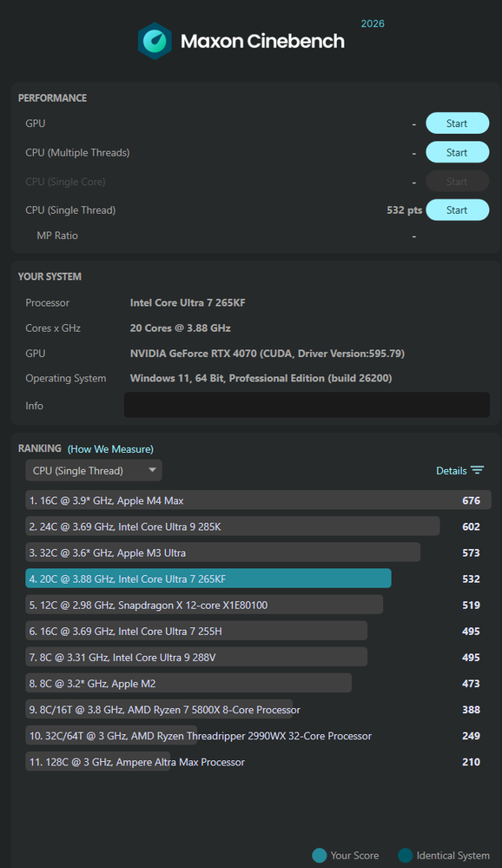
Task: Select the Snapdragon X 12-core ranking entry
Action: click(x=258, y=605)
